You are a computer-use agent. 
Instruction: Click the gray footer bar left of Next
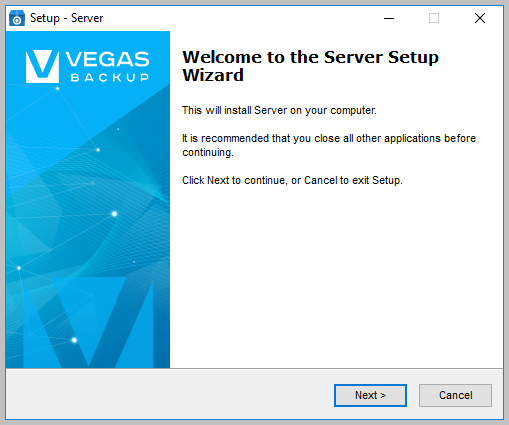click(x=170, y=395)
